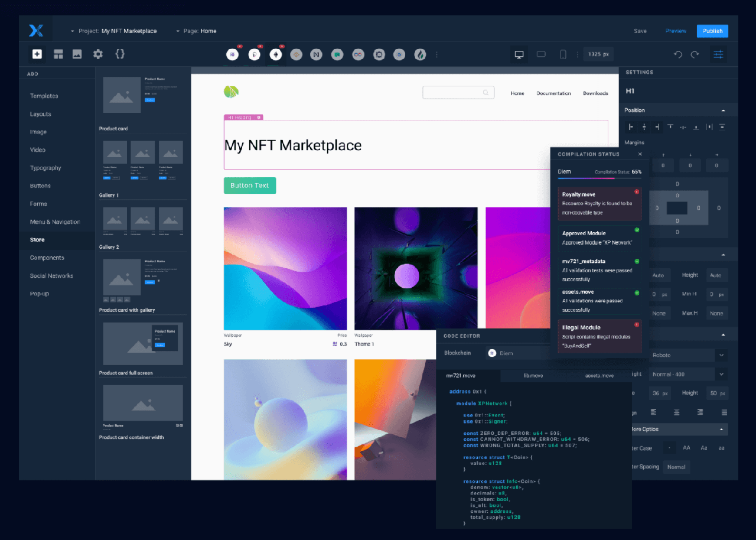Open Letter Spacing Normal dropdown
Image resolution: width=756 pixels, height=540 pixels.
[x=676, y=467]
